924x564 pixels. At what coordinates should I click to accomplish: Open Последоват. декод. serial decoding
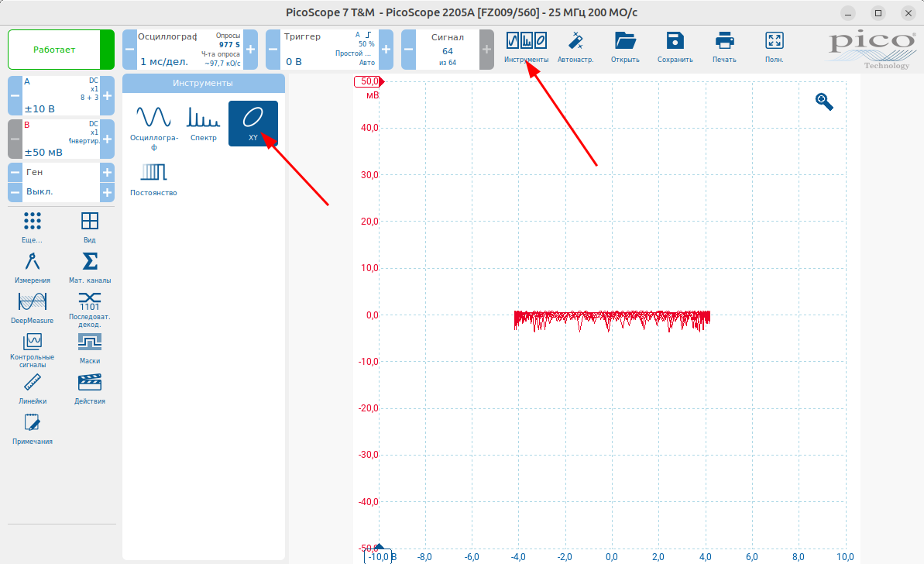[90, 308]
